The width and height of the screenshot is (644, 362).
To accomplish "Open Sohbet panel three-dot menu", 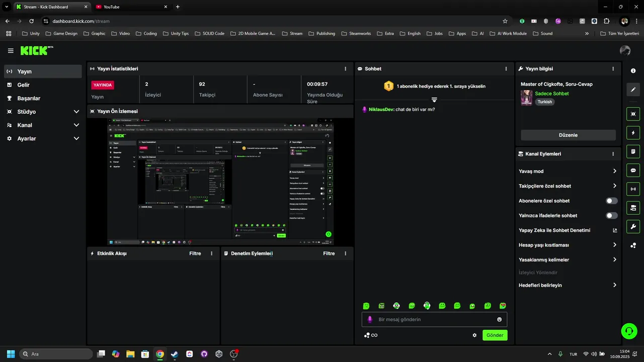I will point(506,69).
